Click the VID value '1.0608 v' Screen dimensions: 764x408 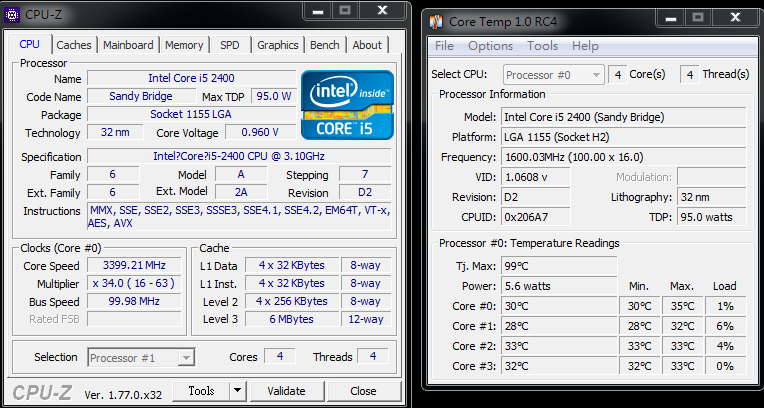point(535,177)
